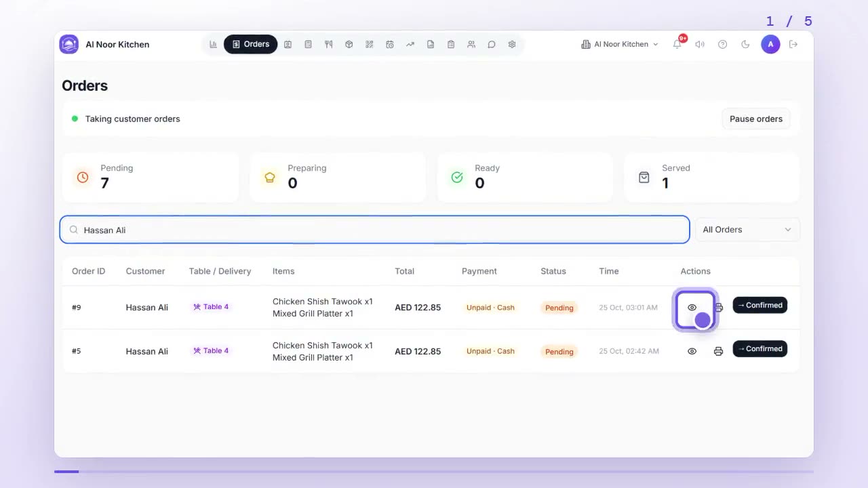This screenshot has width=868, height=488.
Task: Click the logout arrow icon
Action: 793,44
